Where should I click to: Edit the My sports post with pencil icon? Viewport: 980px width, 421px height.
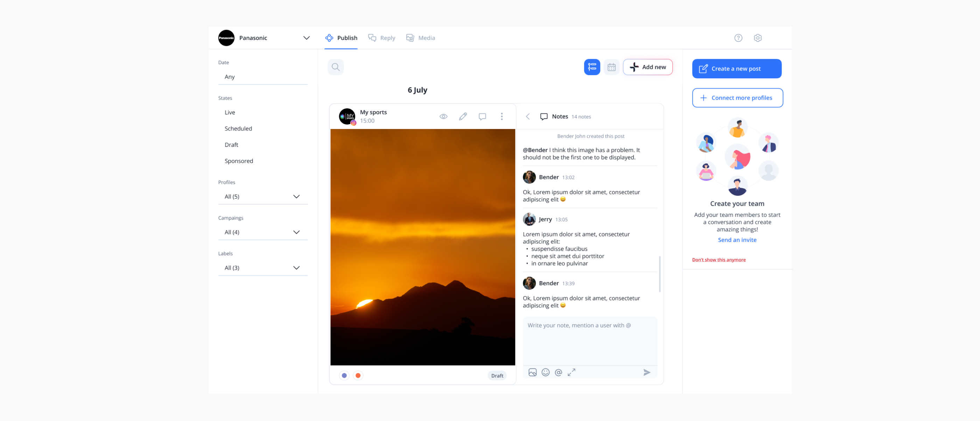(x=463, y=116)
